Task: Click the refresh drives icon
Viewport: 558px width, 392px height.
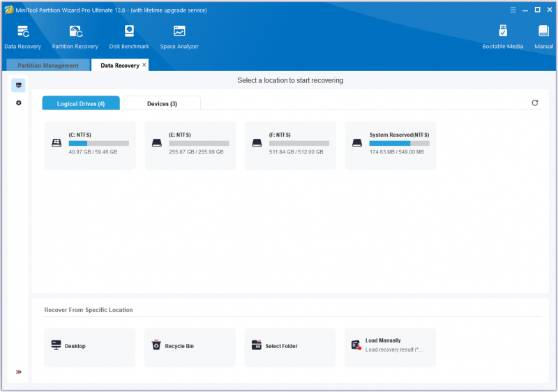Action: point(534,103)
